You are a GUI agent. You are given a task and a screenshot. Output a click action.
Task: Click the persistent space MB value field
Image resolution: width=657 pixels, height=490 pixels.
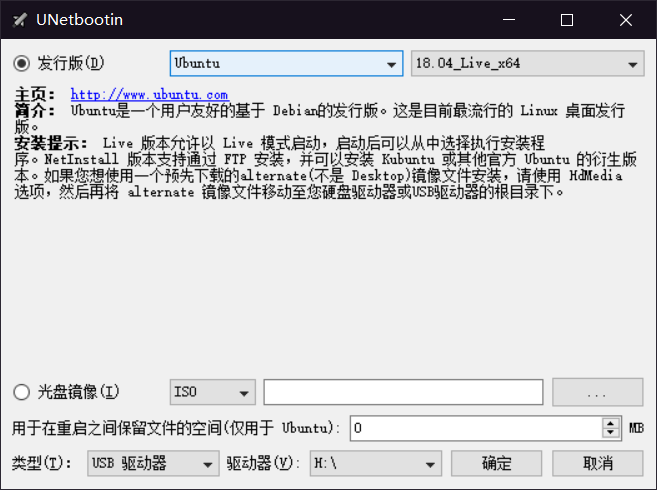pyautogui.click(x=477, y=428)
